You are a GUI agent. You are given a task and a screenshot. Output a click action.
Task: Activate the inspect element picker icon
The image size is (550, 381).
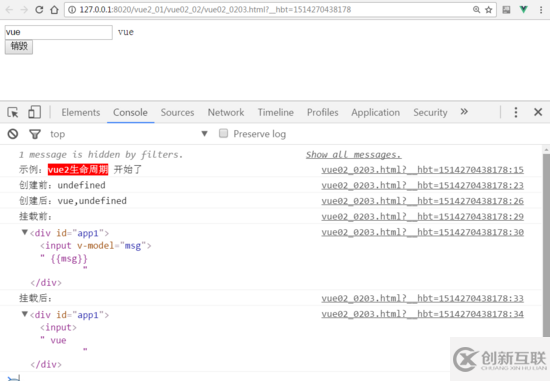[13, 112]
